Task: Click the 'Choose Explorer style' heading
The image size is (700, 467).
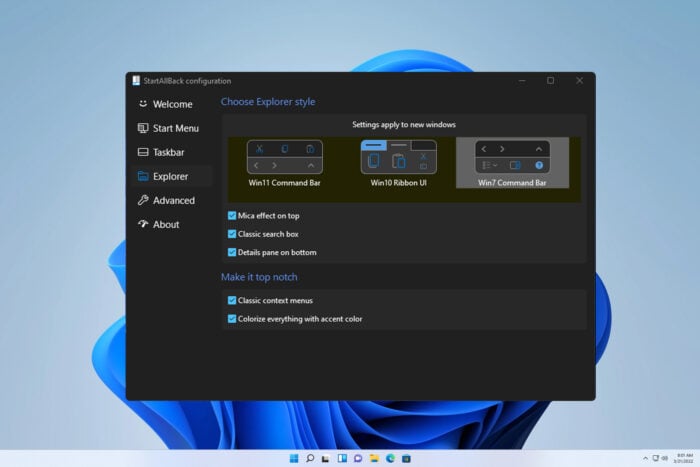Action: pos(268,102)
